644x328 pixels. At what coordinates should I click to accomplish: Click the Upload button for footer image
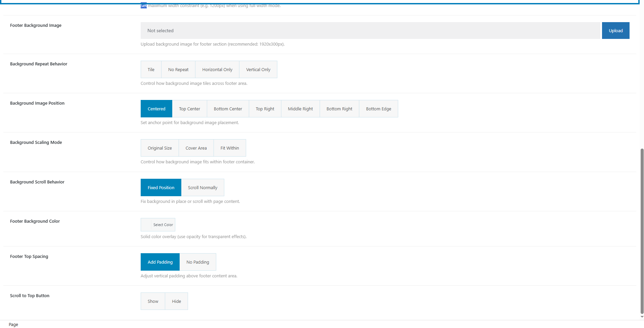(615, 31)
